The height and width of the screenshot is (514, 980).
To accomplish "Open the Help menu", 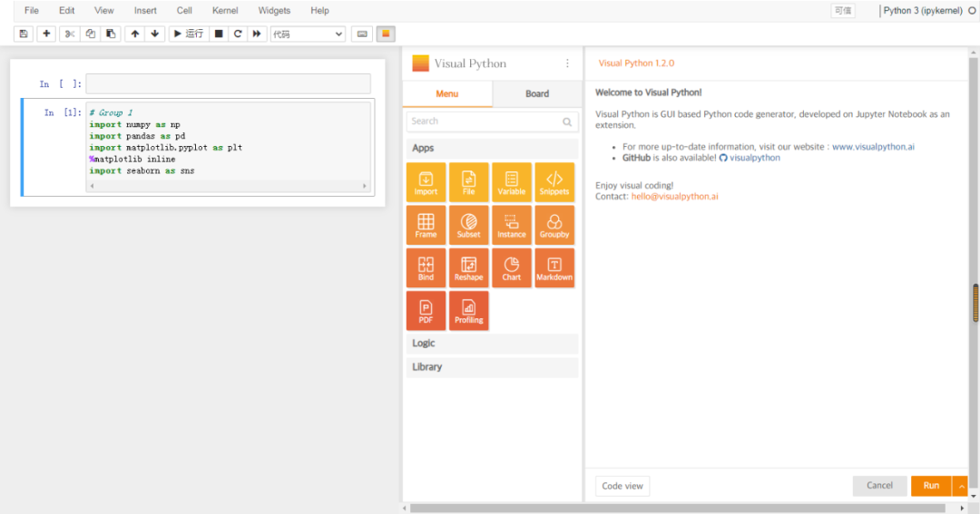I will (x=319, y=11).
